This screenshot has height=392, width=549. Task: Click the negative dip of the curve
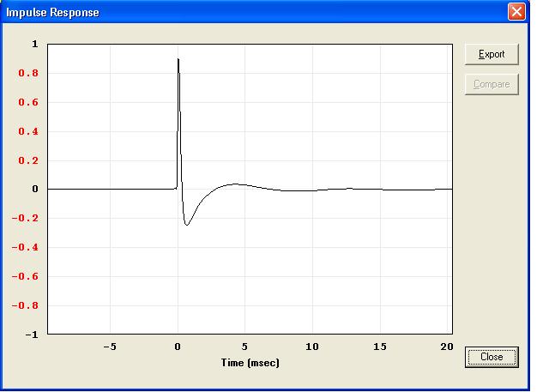pos(187,225)
